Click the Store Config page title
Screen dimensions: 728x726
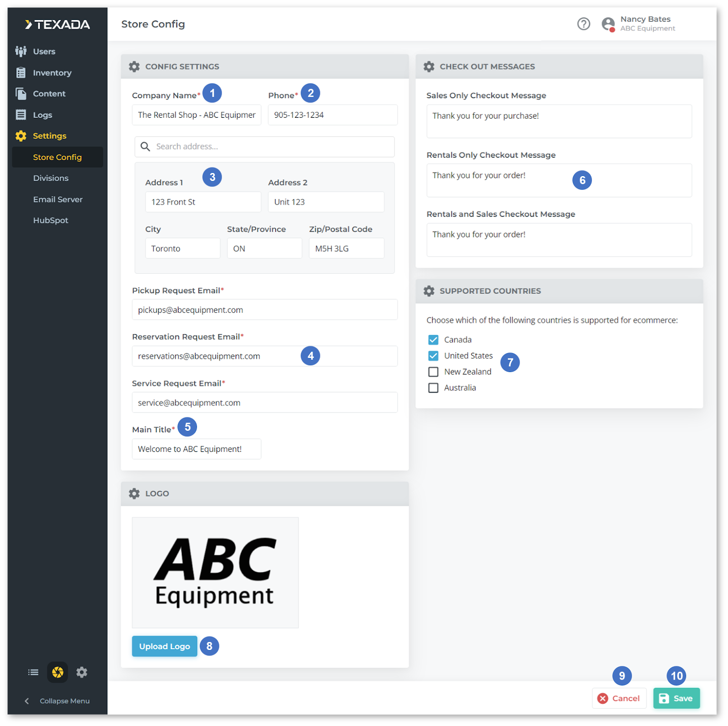coord(153,24)
